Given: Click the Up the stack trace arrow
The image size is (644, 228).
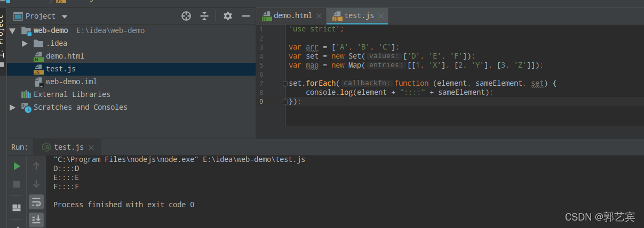Looking at the screenshot, I should point(36,166).
